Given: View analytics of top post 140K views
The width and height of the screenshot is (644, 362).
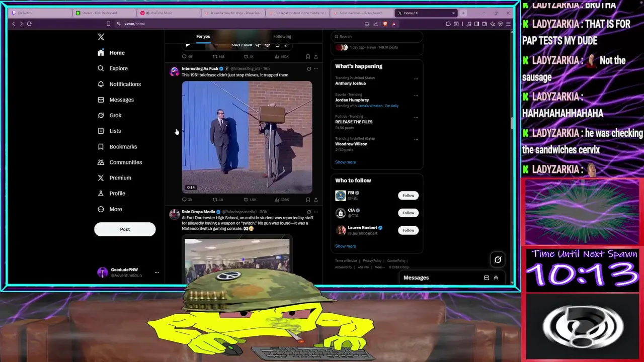Looking at the screenshot, I should tap(281, 57).
